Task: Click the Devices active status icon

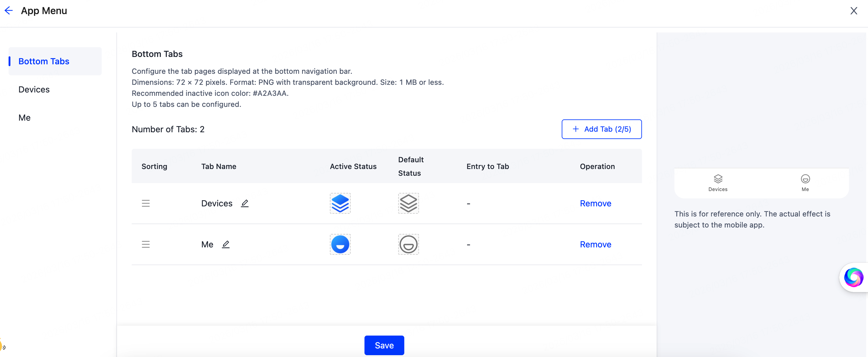Action: pyautogui.click(x=340, y=203)
